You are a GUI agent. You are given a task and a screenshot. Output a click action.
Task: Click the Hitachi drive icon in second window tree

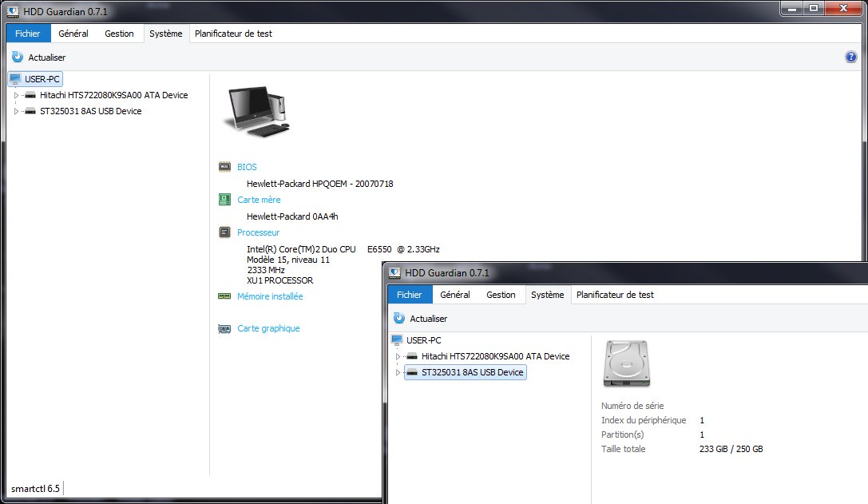[x=412, y=357]
